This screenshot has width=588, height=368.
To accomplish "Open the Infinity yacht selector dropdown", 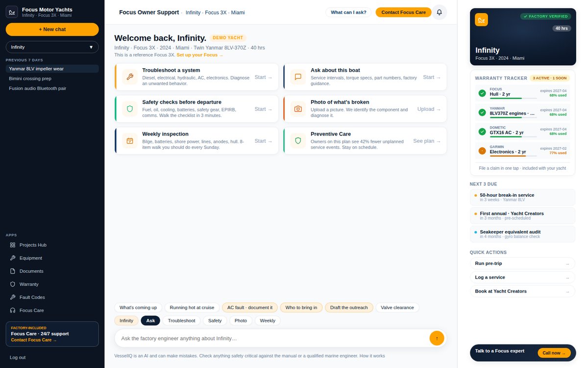I will [x=52, y=47].
